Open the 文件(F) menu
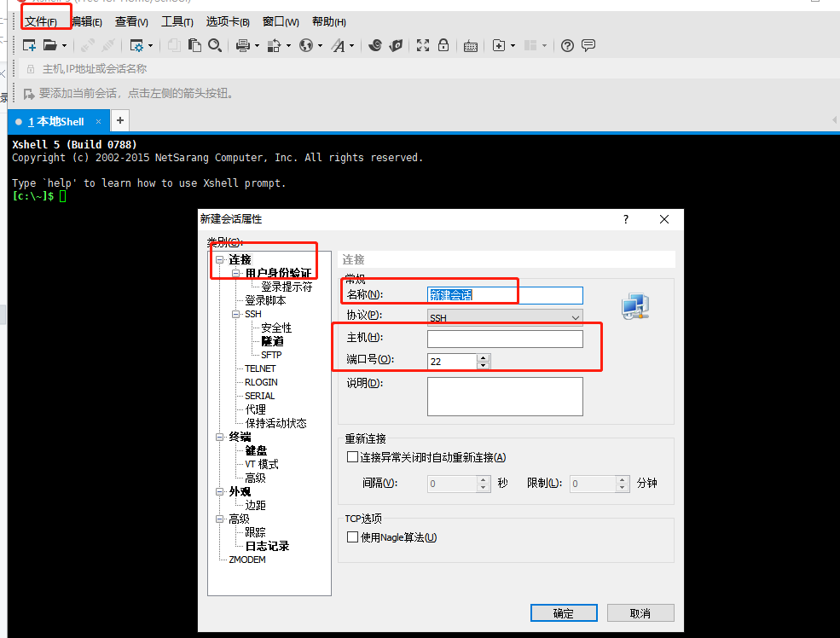 click(41, 22)
